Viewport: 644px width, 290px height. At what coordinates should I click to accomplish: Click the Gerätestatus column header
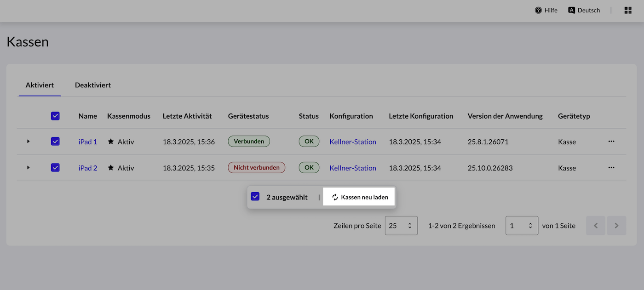coord(248,116)
